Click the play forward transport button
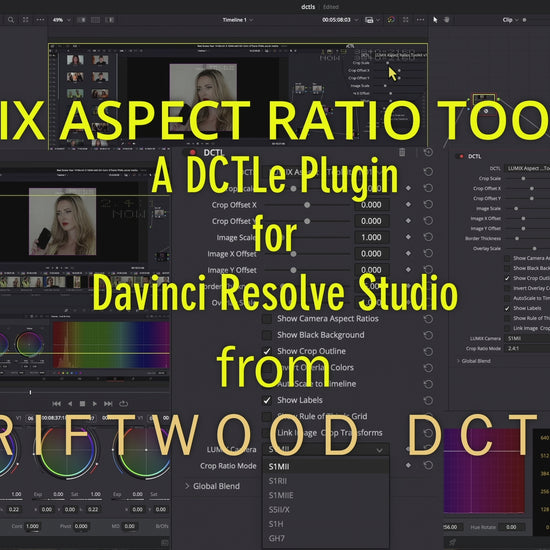The image size is (550, 550). [x=95, y=404]
